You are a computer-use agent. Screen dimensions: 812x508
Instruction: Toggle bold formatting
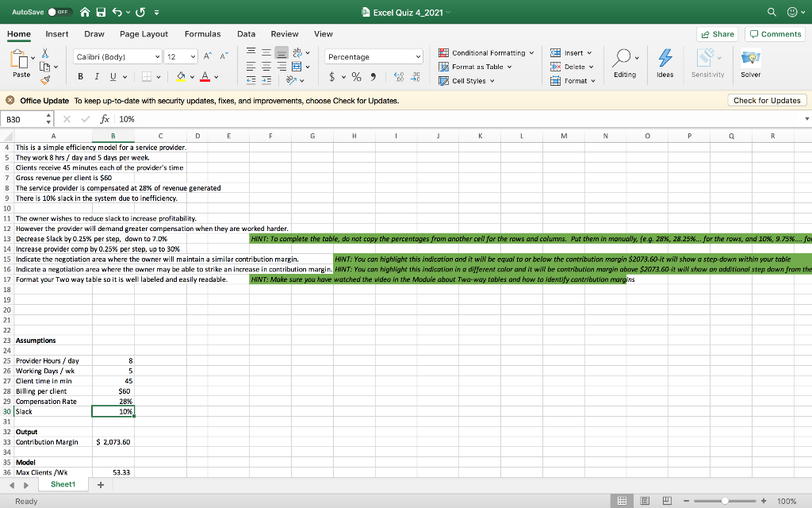tap(81, 76)
